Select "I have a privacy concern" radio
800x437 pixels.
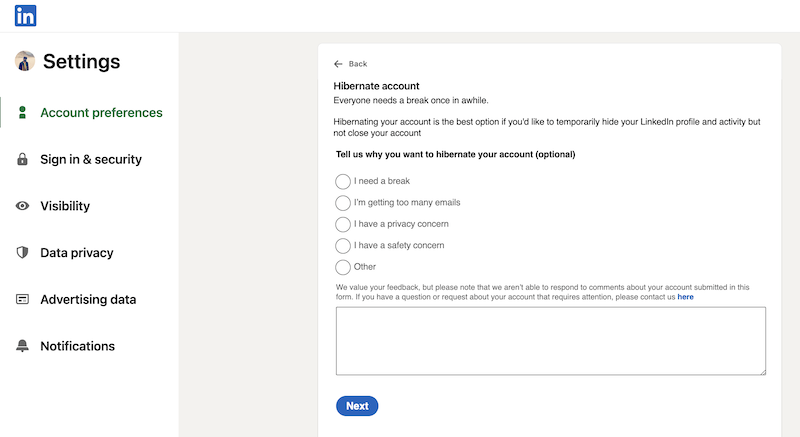coord(343,224)
